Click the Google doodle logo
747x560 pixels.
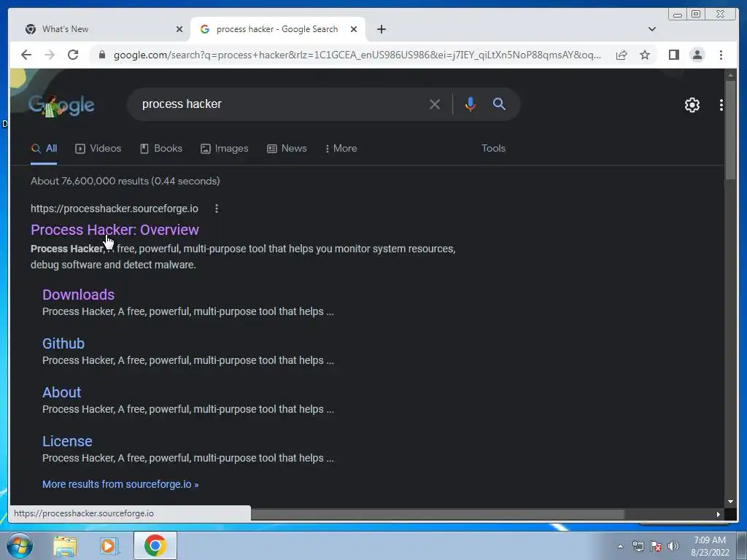(61, 105)
